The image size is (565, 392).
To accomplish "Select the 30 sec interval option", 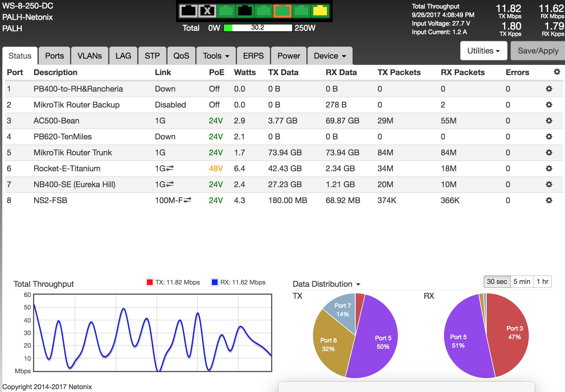I will tap(497, 282).
